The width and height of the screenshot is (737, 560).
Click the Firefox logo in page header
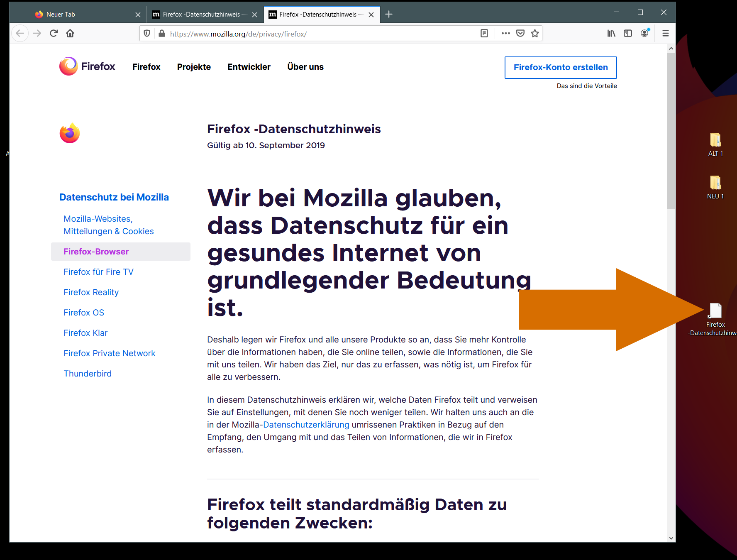click(x=87, y=66)
